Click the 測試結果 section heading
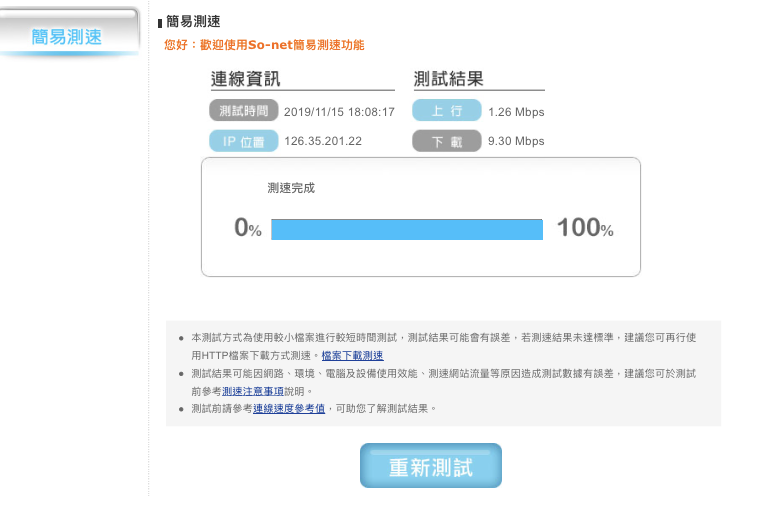Image resolution: width=770 pixels, height=513 pixels. 448,79
